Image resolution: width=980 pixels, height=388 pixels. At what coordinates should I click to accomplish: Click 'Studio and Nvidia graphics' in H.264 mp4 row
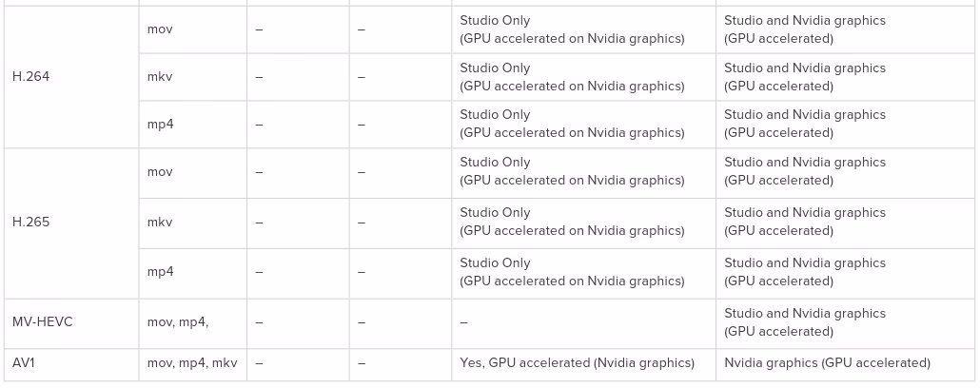click(804, 115)
